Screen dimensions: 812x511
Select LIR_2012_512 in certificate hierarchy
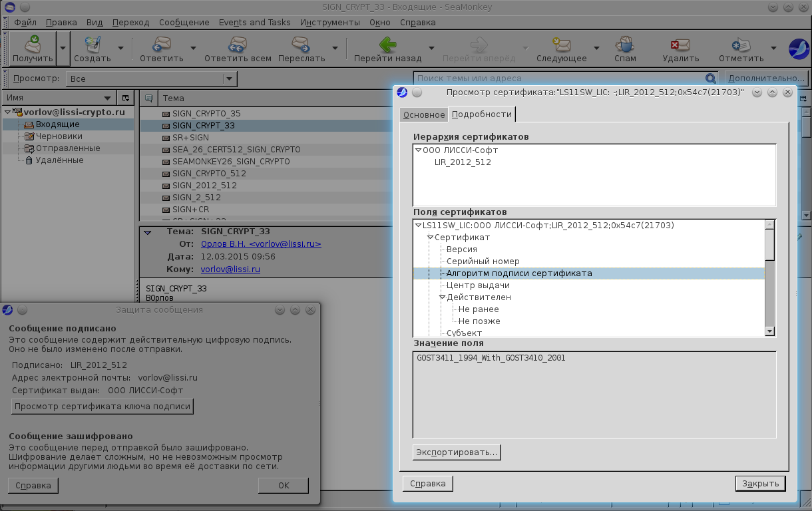click(x=463, y=162)
